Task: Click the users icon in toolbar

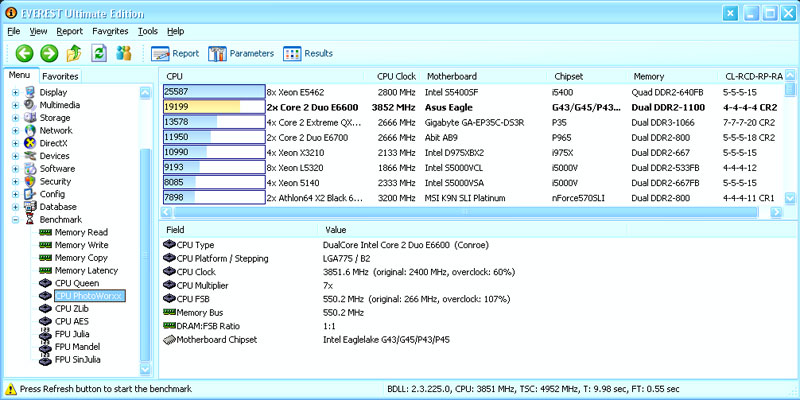Action: 123,53
